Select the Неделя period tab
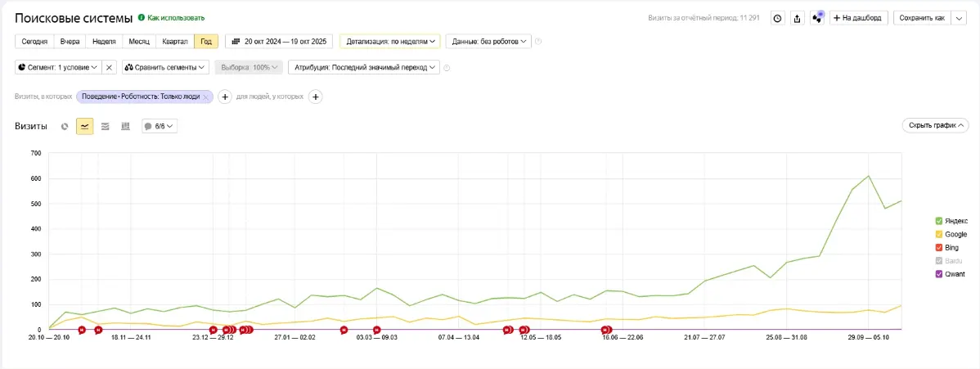 pyautogui.click(x=105, y=41)
